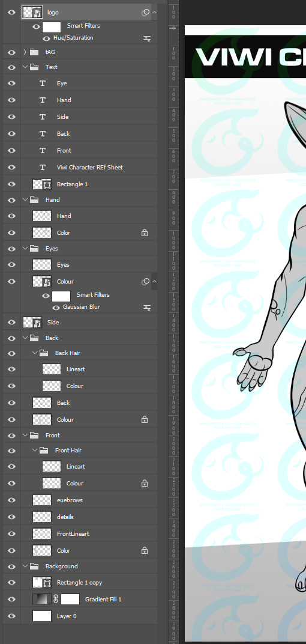Image resolution: width=306 pixels, height=644 pixels.
Task: Select the Side smart object layer
Action: [89, 323]
